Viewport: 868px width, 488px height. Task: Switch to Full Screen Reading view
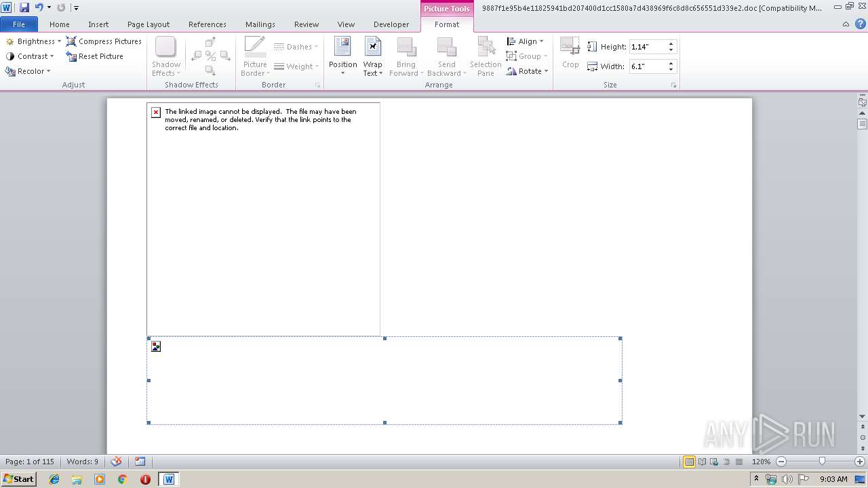pyautogui.click(x=702, y=462)
